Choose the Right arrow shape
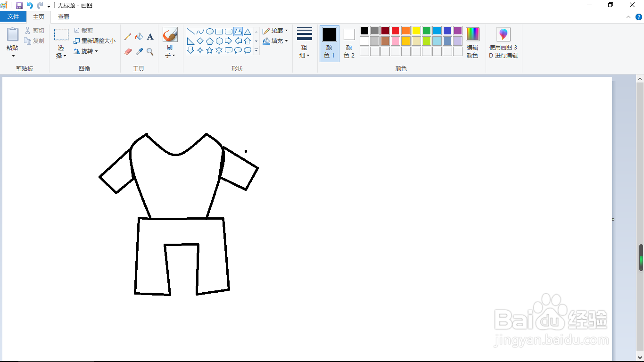The height and width of the screenshot is (362, 644). tap(229, 41)
